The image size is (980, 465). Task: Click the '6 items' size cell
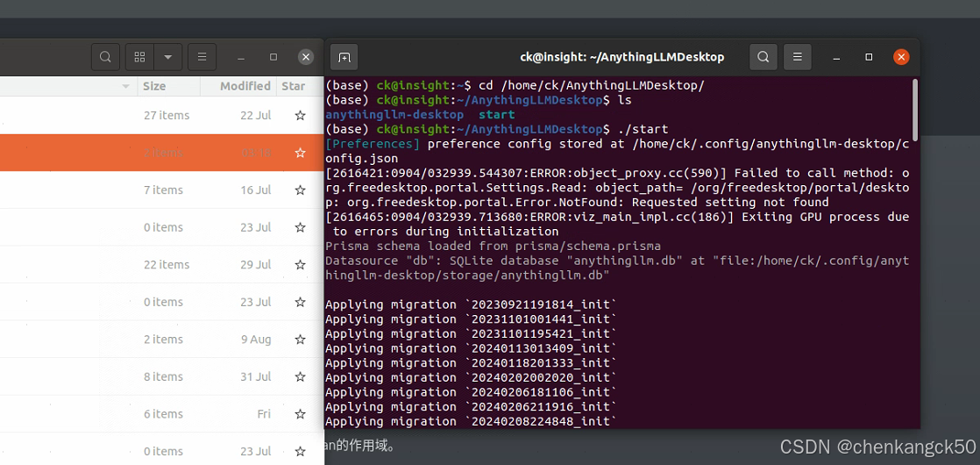coord(163,414)
